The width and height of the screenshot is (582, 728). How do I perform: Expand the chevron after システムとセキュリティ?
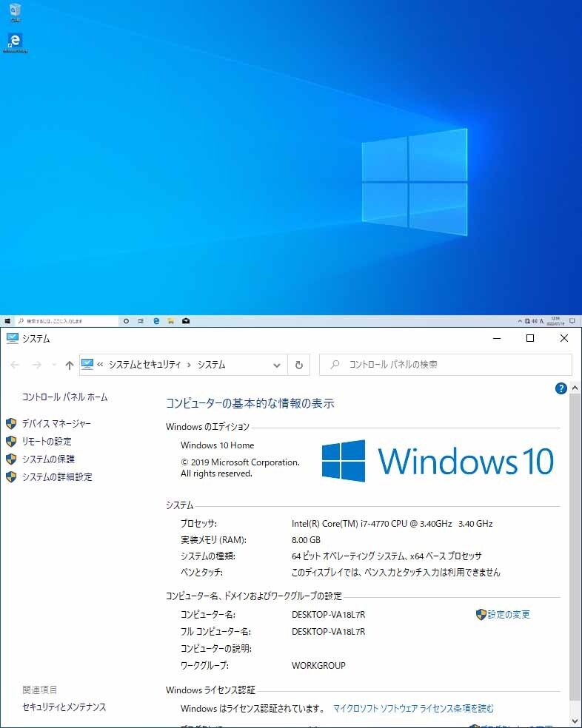point(190,365)
